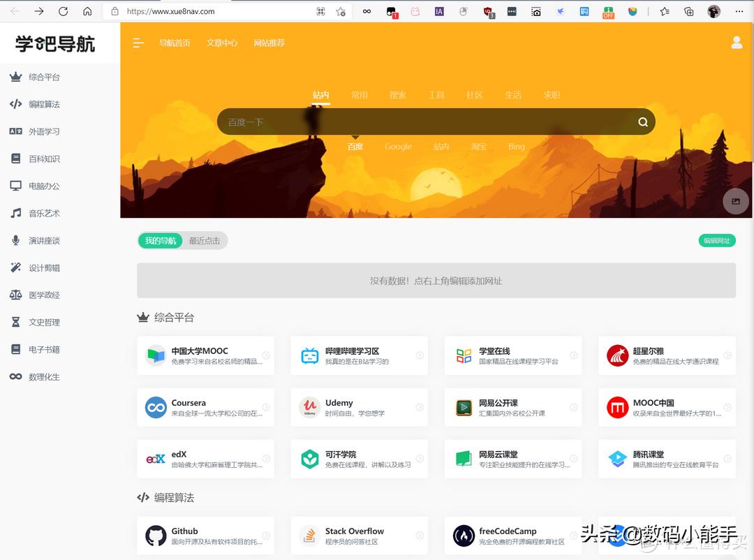
Task: Open the browser favorites list icon
Action: tap(665, 11)
